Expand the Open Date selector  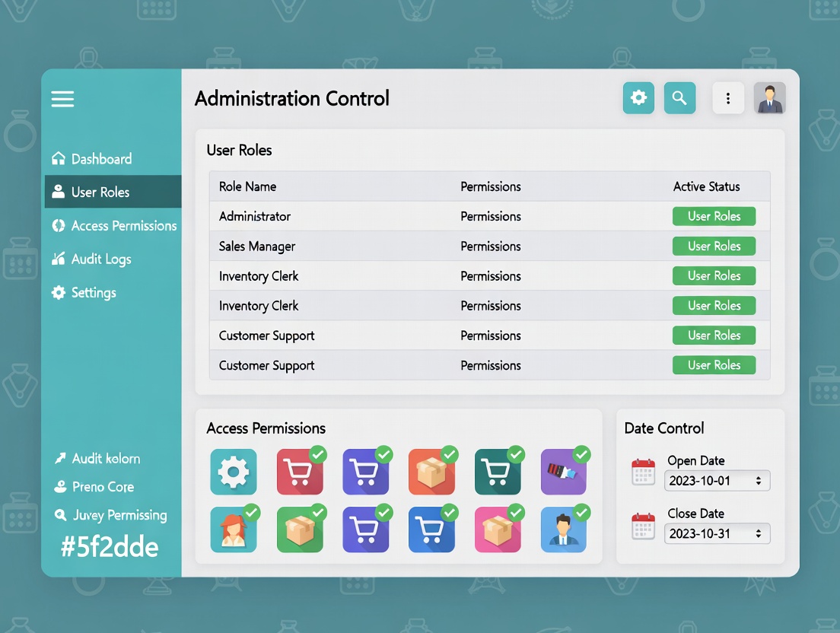pyautogui.click(x=717, y=481)
